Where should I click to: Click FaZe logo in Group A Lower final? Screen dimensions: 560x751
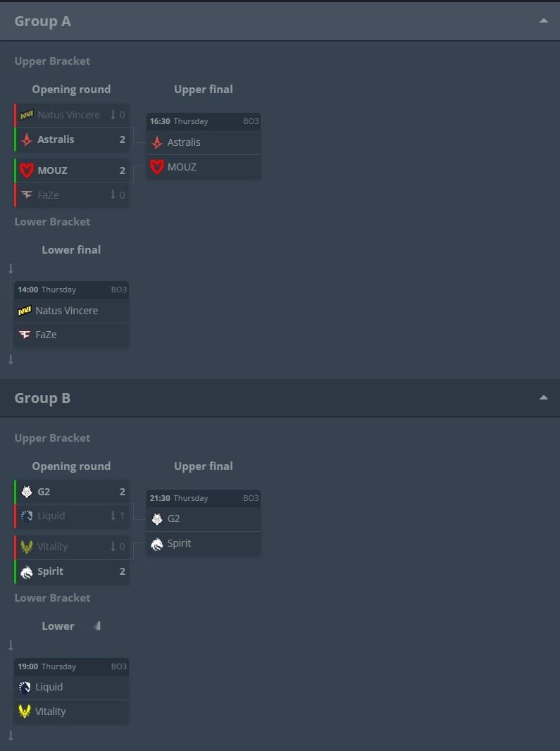point(25,335)
